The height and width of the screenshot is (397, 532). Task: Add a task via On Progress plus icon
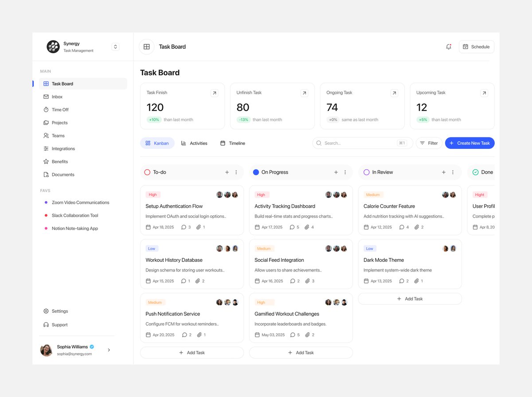(336, 172)
